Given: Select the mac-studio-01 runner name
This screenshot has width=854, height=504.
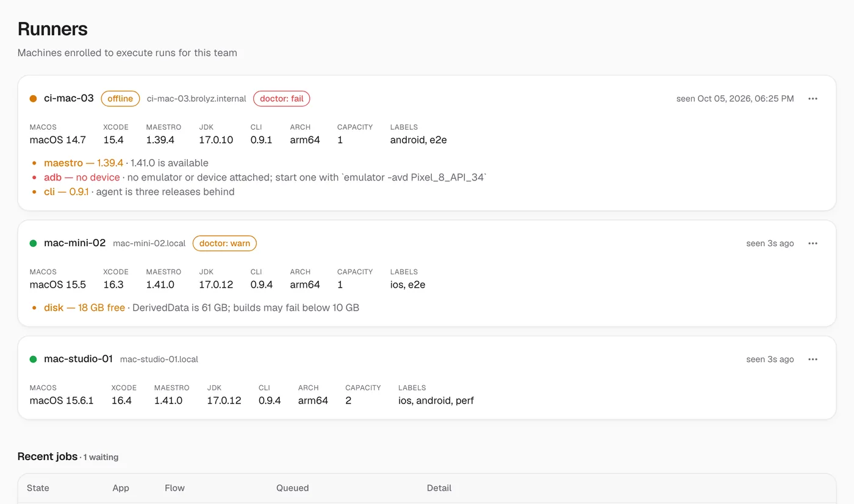Looking at the screenshot, I should [79, 358].
